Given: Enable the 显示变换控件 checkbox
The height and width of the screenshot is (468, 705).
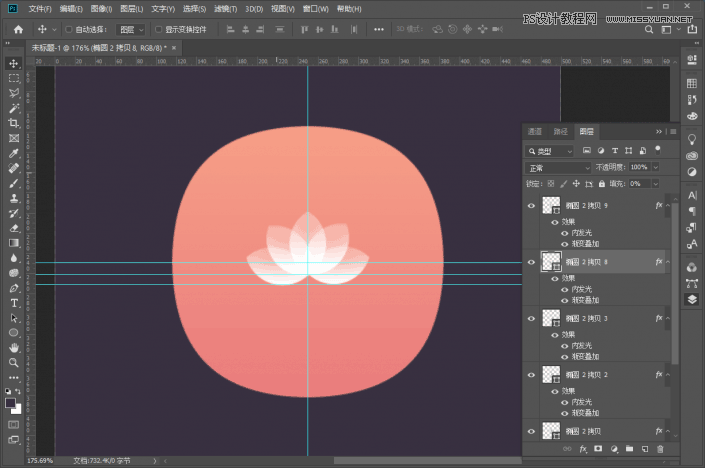Looking at the screenshot, I should pos(156,30).
